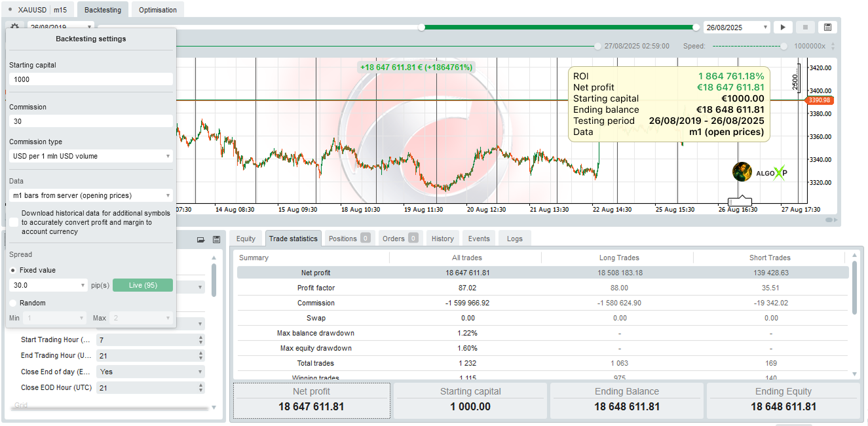Click the Start Trading Hour value field
This screenshot has height=426, width=868.
pos(147,340)
